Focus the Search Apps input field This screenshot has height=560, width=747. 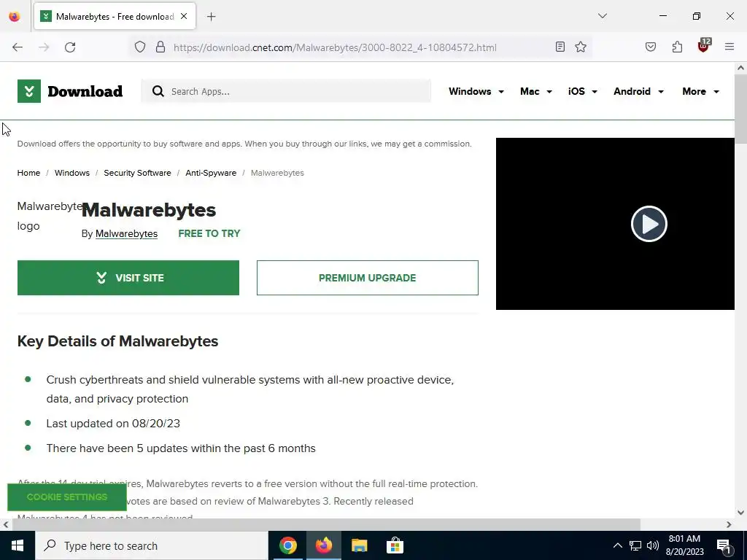[286, 91]
